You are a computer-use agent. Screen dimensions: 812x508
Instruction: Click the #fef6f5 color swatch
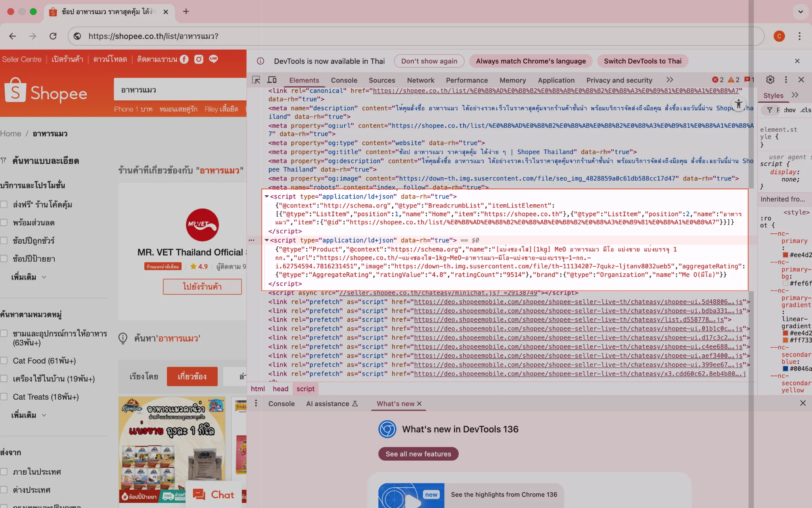[785, 283]
